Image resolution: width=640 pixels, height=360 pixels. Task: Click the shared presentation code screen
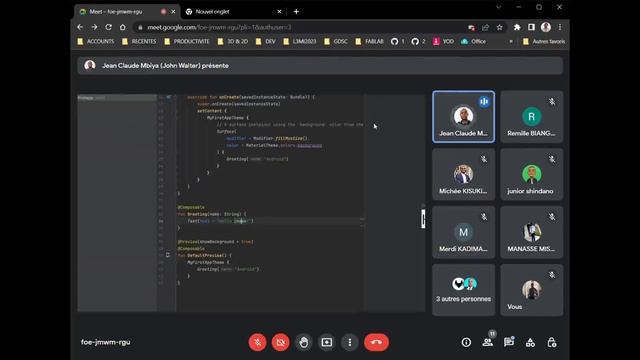click(251, 203)
